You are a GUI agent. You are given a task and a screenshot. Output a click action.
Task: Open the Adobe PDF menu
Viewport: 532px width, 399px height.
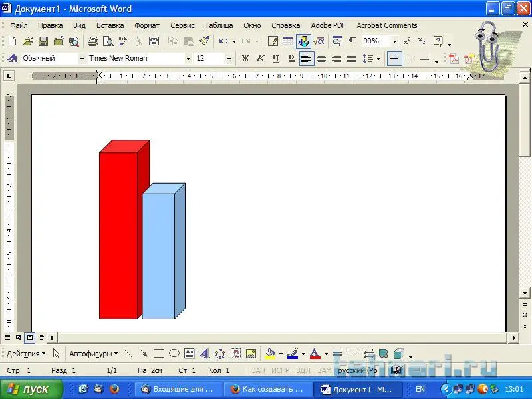pyautogui.click(x=329, y=25)
